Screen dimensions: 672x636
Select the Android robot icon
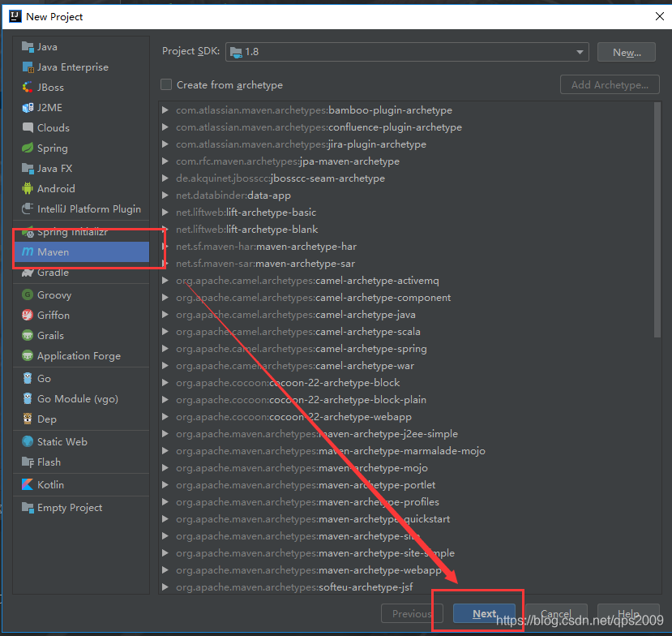coord(28,188)
